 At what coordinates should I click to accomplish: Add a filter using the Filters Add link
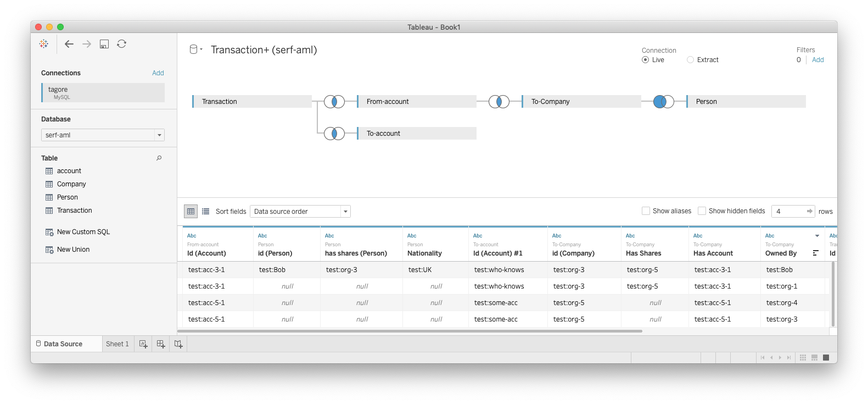pyautogui.click(x=818, y=60)
